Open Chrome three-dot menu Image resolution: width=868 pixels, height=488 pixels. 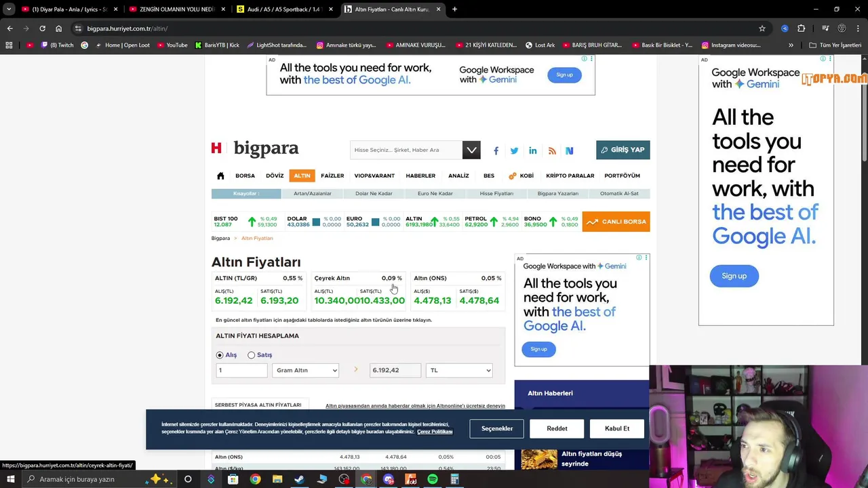coord(858,28)
